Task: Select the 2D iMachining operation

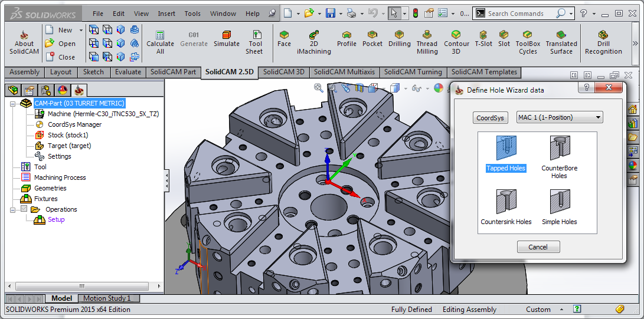Action: (x=314, y=42)
